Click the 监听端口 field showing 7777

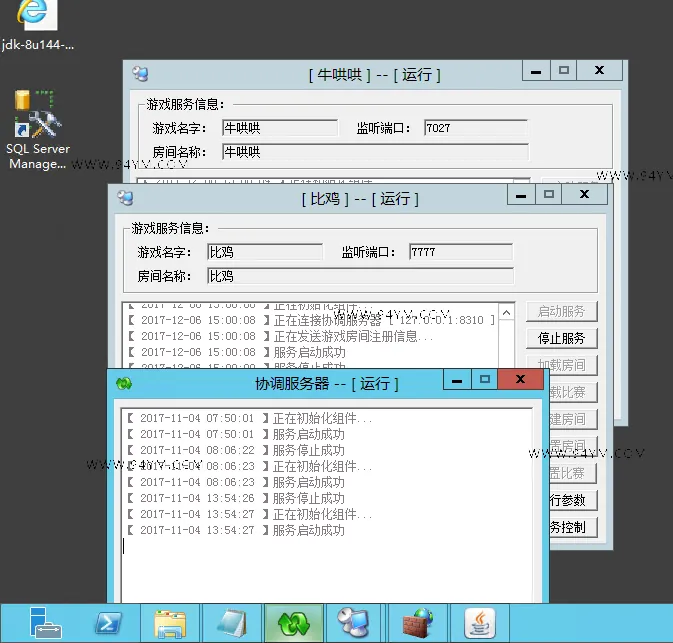point(461,252)
